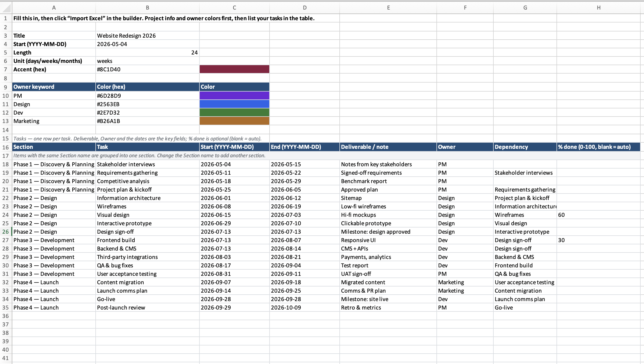The width and height of the screenshot is (644, 364).
Task: Select the 'Milestone: site live' cell
Action: pos(388,299)
